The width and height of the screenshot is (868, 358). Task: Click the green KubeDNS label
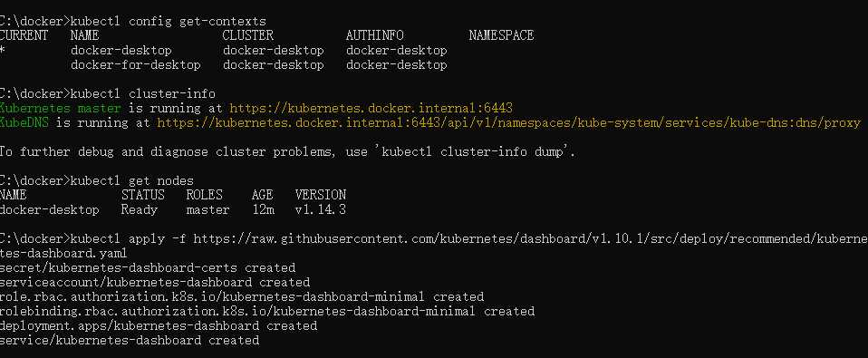click(24, 123)
